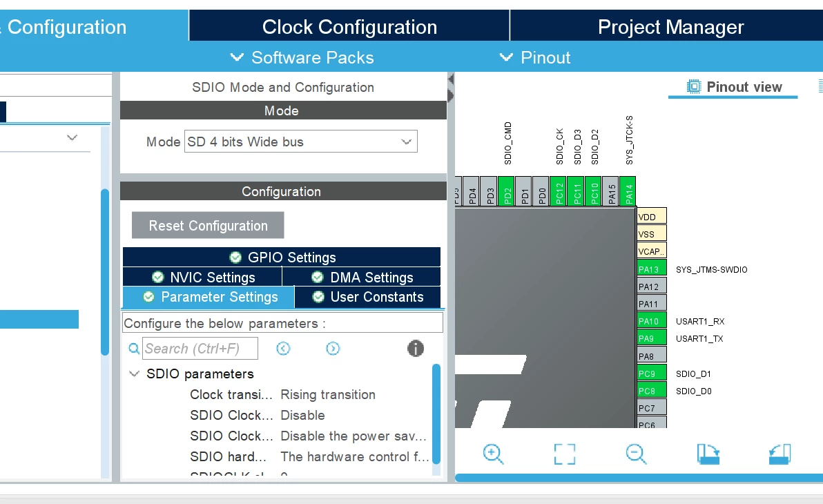823x504 pixels.
Task: Switch to GPIO Settings tab
Action: tap(282, 258)
